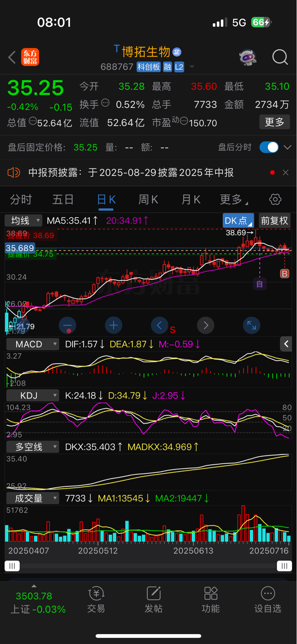This screenshot has width=297, height=644.
Task: Expand chart to fullscreen
Action: pyautogui.click(x=251, y=325)
